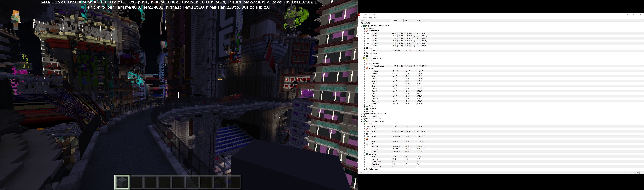Screen dimensions: 644x190
Task: Expand the SSDPR-CX400-512 drive node
Action: (362, 116)
